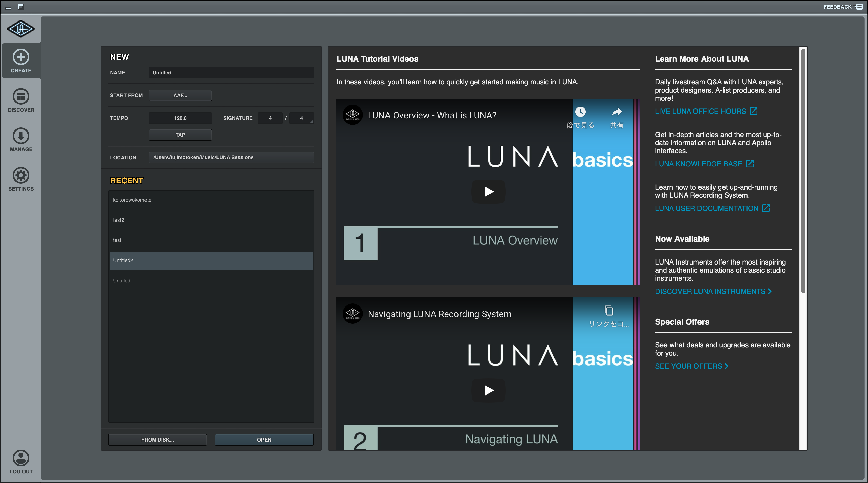
Task: Click copy link icon on Navigating LUNA video
Action: click(609, 310)
